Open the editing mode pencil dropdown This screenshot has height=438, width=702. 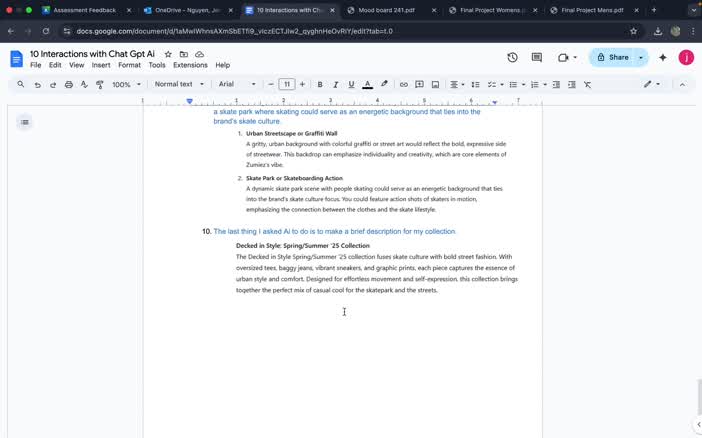coord(652,84)
